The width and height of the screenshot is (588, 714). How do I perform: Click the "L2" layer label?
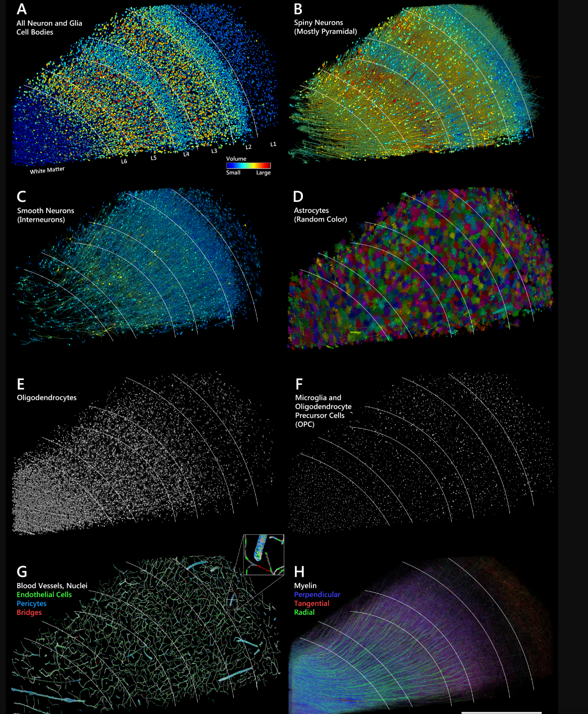point(248,147)
